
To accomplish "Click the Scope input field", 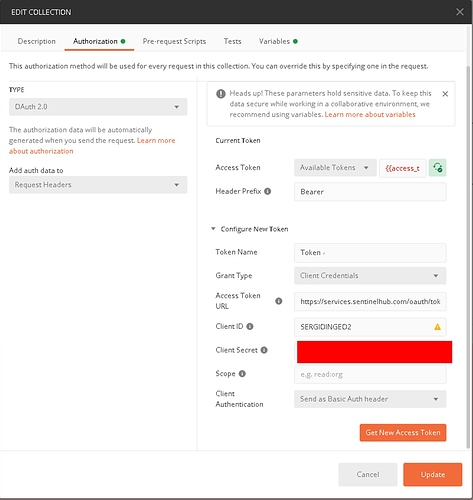I will 370,374.
